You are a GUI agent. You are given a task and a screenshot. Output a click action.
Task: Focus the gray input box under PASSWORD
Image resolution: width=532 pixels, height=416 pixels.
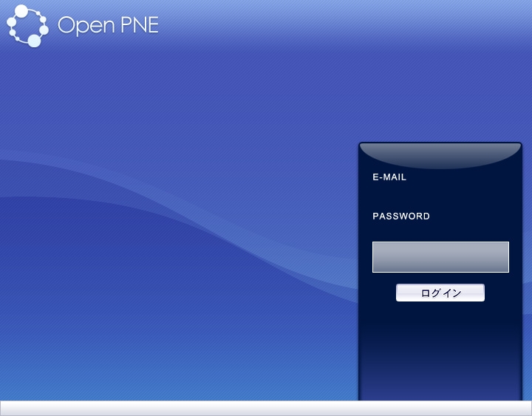click(x=440, y=257)
